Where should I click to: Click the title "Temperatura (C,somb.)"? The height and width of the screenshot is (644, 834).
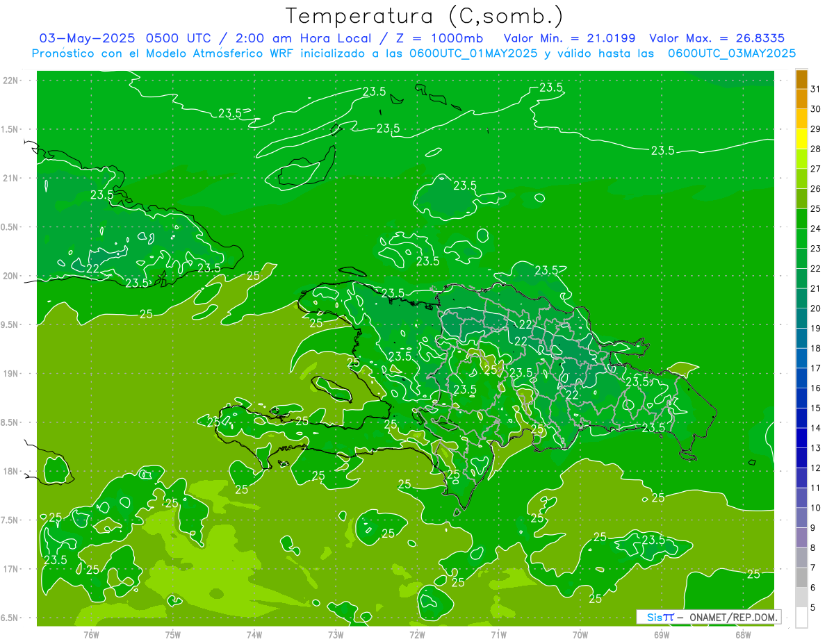click(x=425, y=16)
